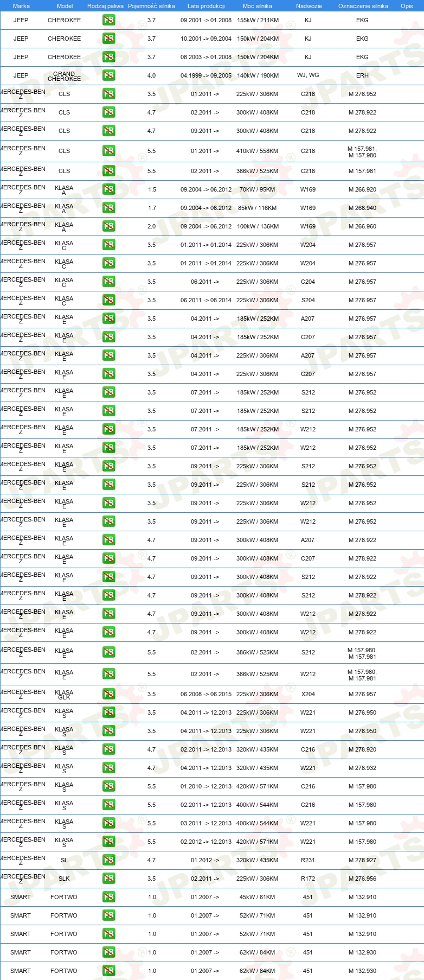
Task: Click fuel icon in Klasa S W221 400kW row
Action: tap(108, 823)
